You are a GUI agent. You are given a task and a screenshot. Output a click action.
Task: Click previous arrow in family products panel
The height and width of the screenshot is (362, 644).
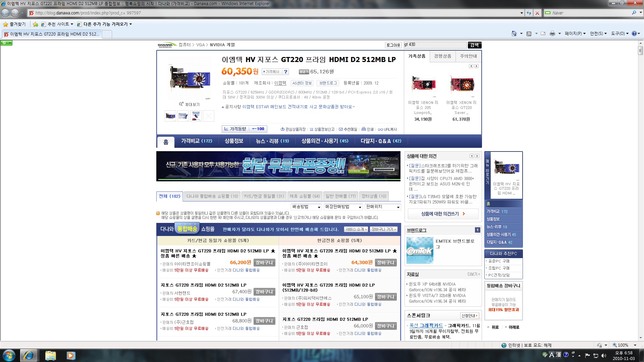[471, 66]
